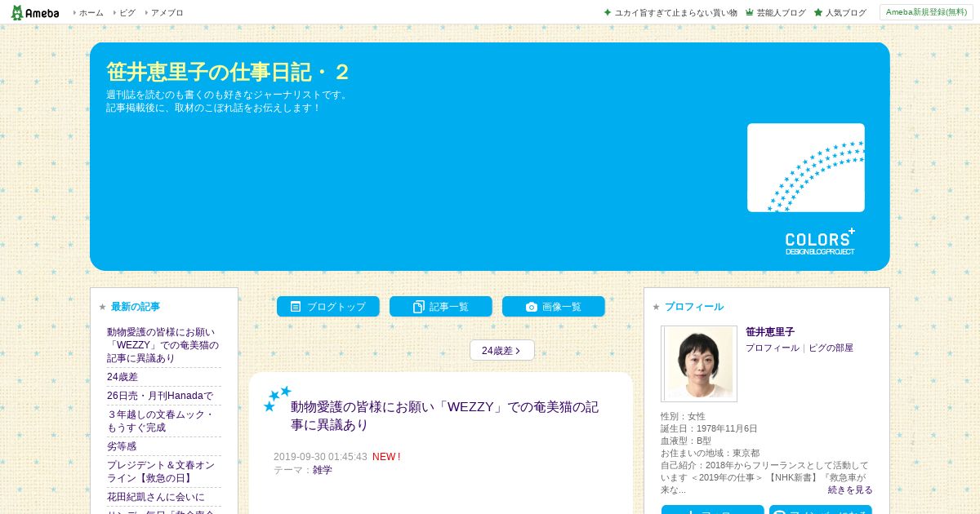Open the プロフィール link under the name
980x514 pixels.
click(x=773, y=348)
